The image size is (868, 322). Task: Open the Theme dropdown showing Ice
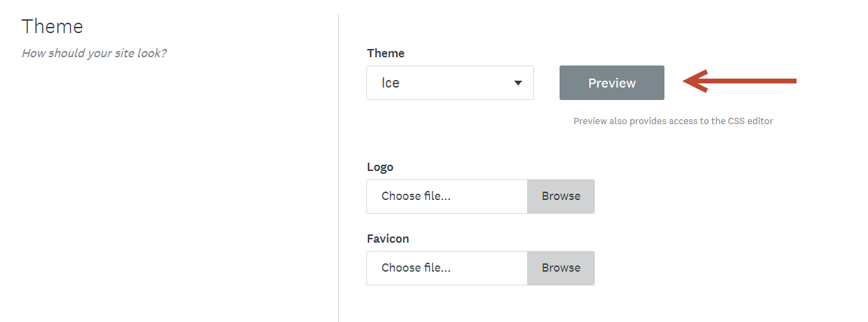point(449,83)
